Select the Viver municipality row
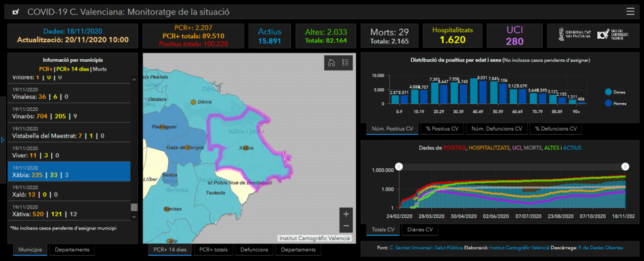 pyautogui.click(x=69, y=152)
